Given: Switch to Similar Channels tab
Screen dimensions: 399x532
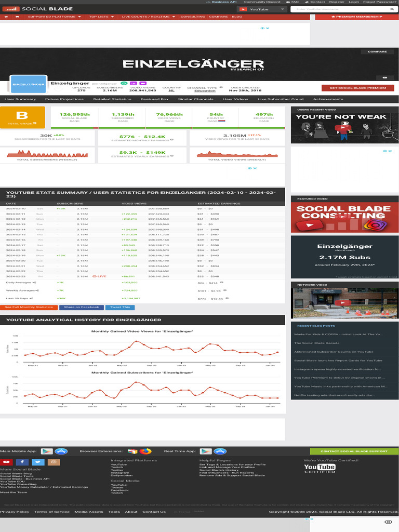Looking at the screenshot, I should point(196,99).
